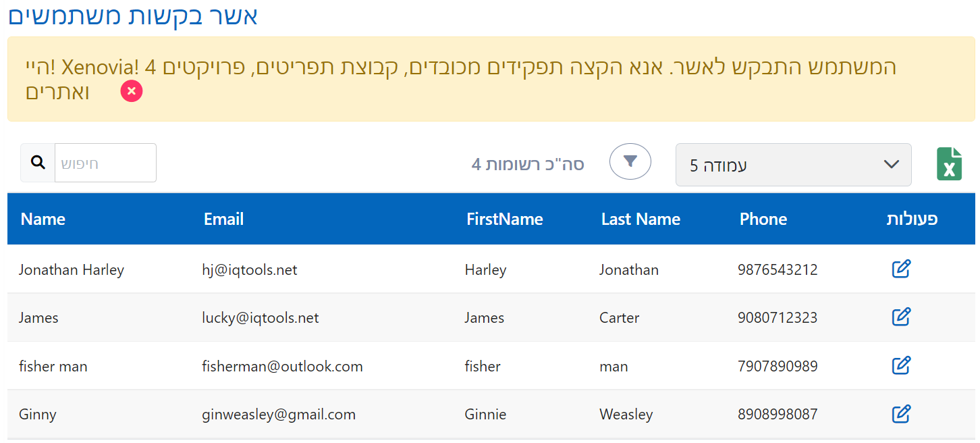
Task: Select the hj@iqtools.net email cell
Action: pyautogui.click(x=250, y=270)
